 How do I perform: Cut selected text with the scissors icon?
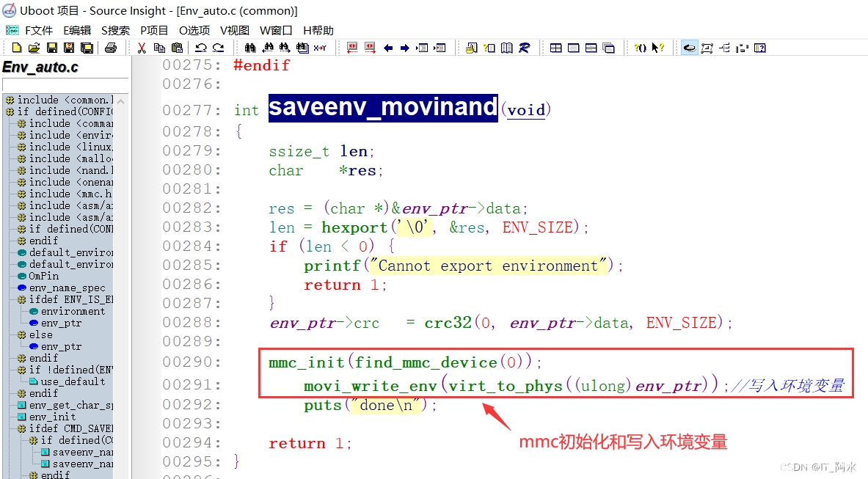[x=141, y=47]
